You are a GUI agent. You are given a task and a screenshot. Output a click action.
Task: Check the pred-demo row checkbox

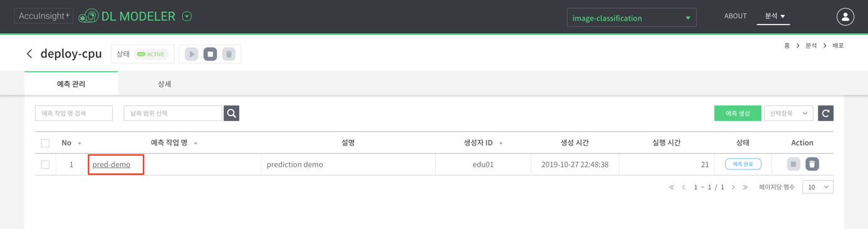tap(45, 164)
